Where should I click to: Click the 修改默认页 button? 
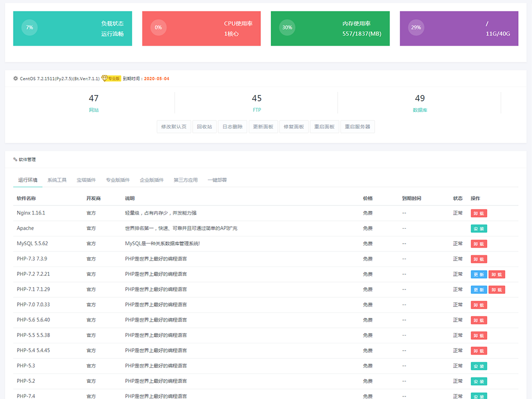tap(174, 127)
